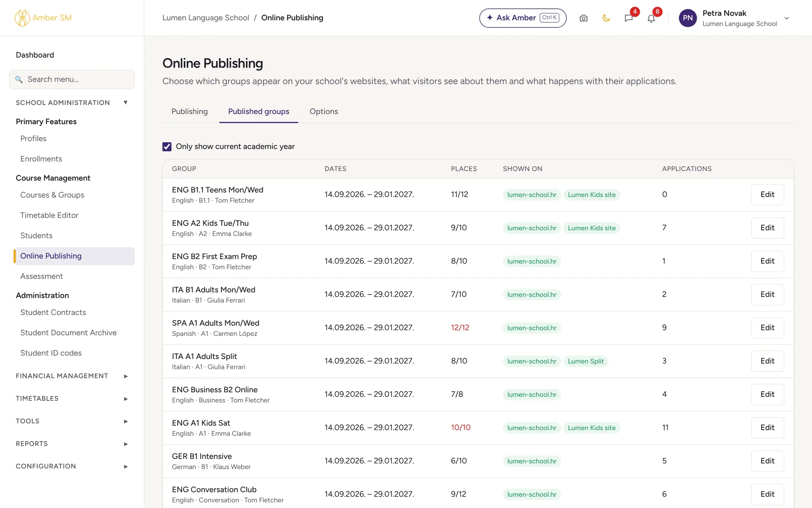The height and width of the screenshot is (508, 812).
Task: Click the ENG Business B2 Online group name
Action: tap(215, 389)
